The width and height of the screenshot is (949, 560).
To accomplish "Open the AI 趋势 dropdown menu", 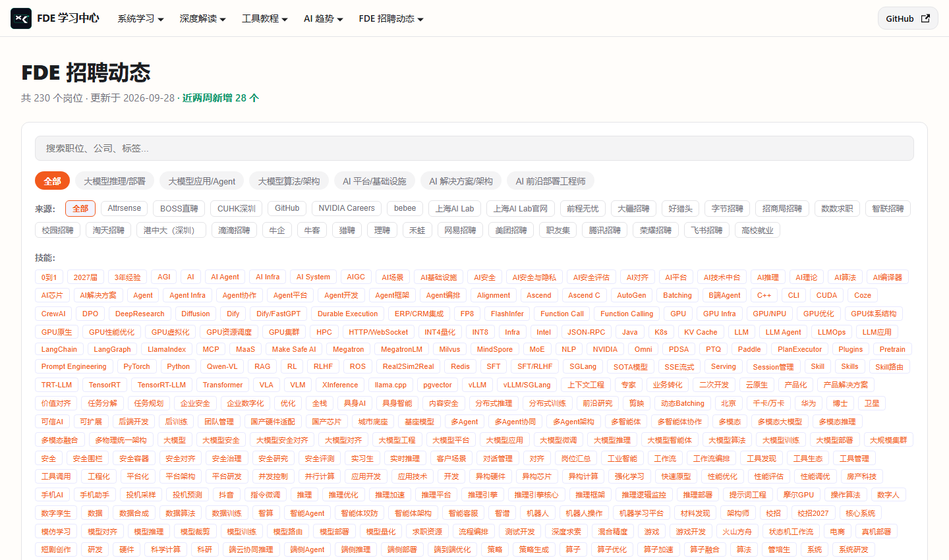I will point(323,18).
